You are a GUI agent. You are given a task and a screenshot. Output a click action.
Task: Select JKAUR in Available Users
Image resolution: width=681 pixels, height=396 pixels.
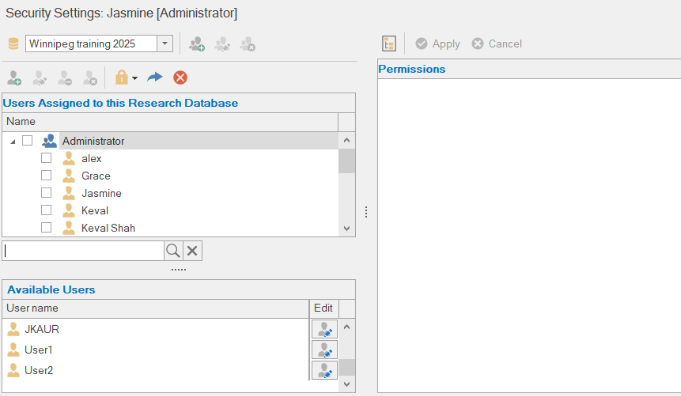coord(42,329)
